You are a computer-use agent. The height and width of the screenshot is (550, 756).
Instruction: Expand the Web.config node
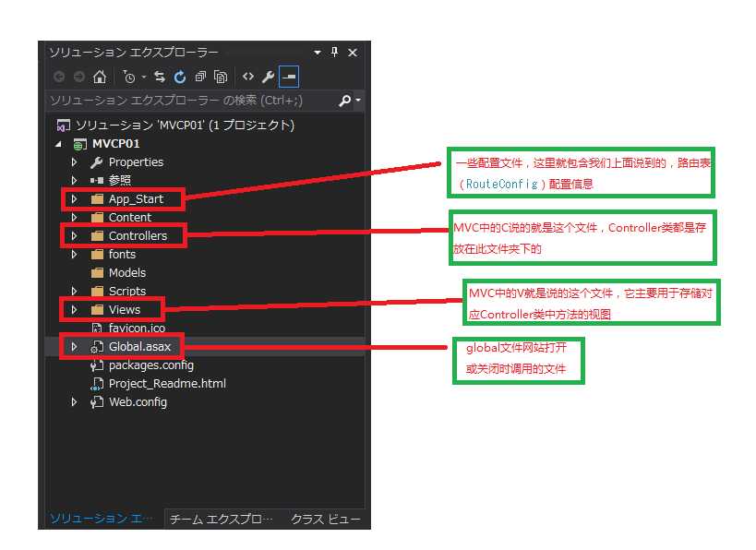click(74, 401)
